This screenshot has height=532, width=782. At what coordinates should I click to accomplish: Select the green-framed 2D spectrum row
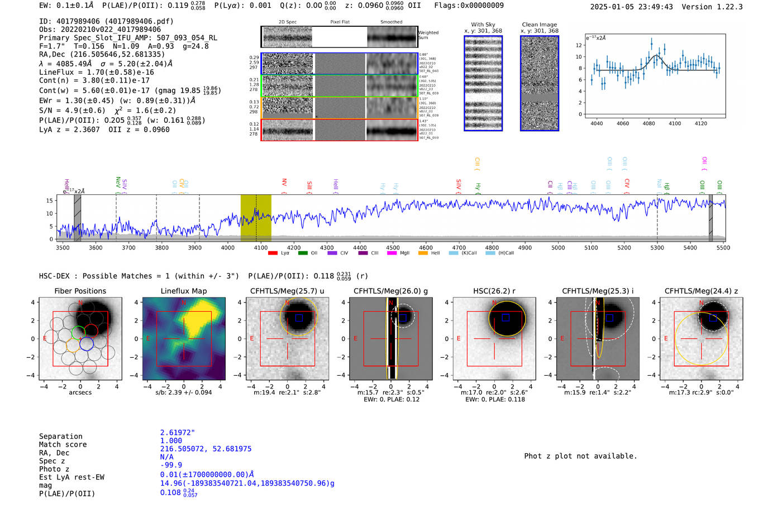pyautogui.click(x=340, y=86)
